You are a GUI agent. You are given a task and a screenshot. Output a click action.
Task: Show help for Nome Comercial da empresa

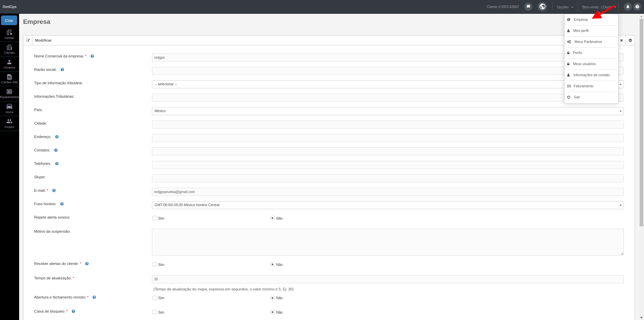click(92, 56)
